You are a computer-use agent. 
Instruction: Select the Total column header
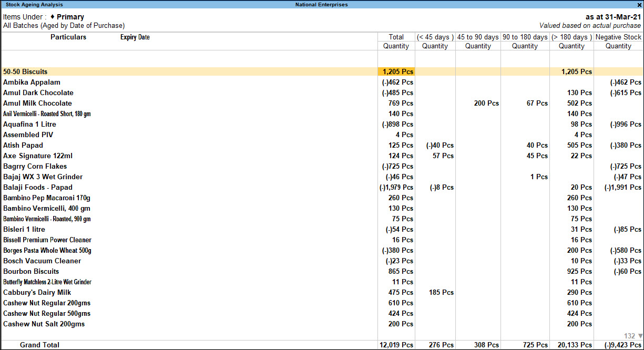(396, 37)
